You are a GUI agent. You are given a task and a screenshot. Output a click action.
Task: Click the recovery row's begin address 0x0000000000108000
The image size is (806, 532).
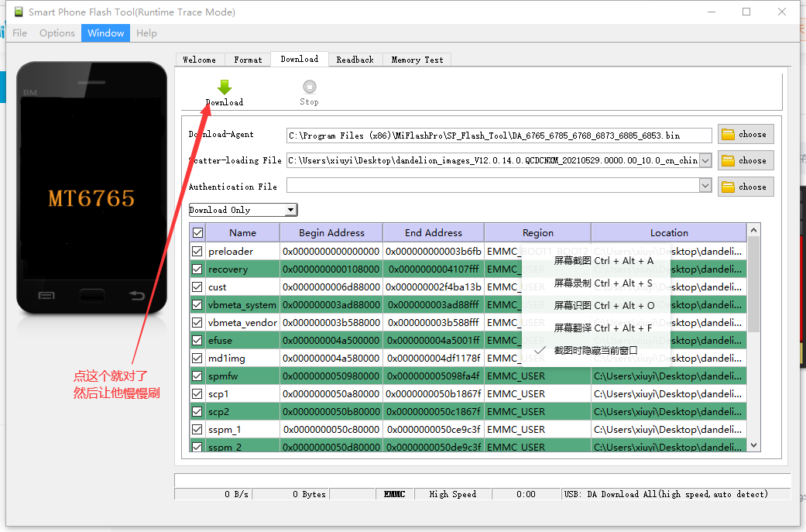coord(331,269)
